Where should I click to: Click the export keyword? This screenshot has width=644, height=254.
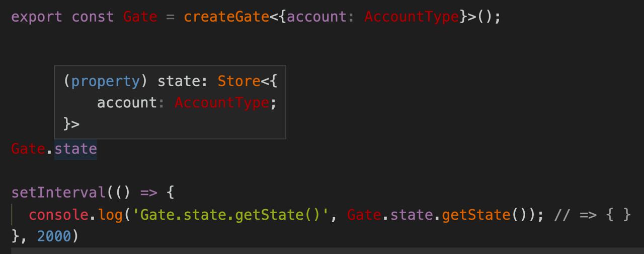point(37,17)
